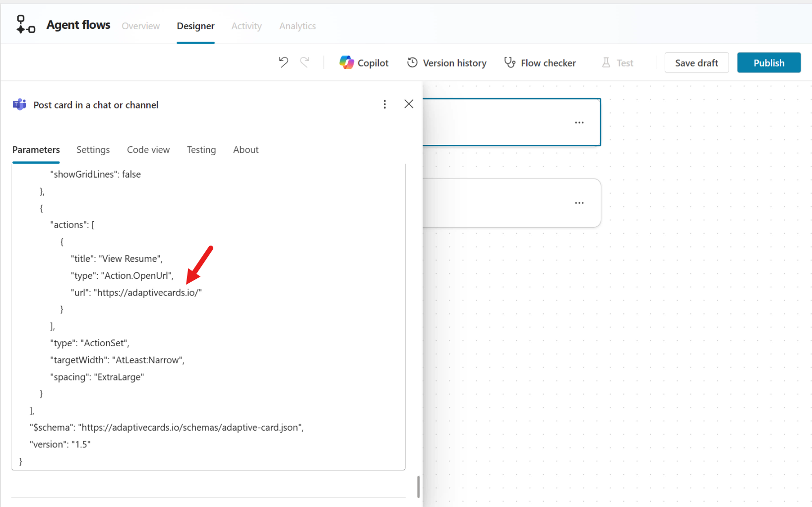Switch to the Overview tab

[x=140, y=26]
